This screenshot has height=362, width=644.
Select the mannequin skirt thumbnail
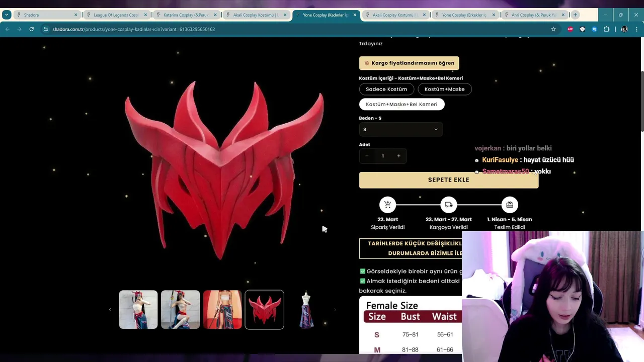(x=306, y=310)
